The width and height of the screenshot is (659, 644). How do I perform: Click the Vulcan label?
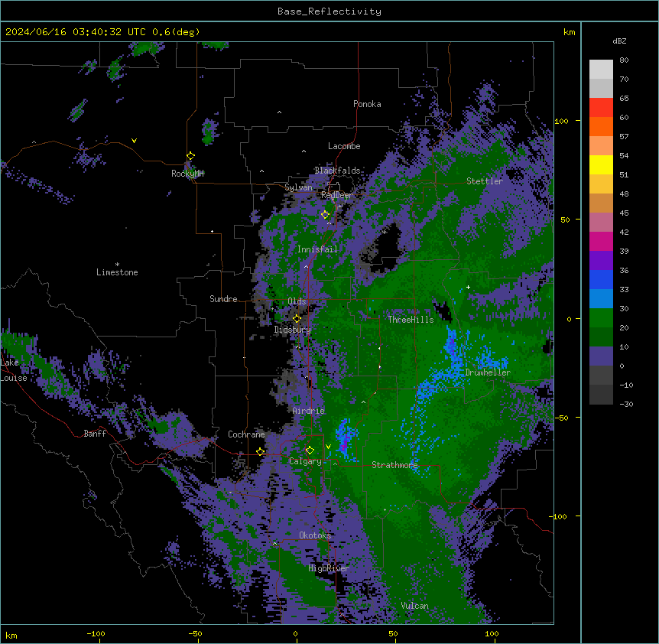(x=415, y=606)
